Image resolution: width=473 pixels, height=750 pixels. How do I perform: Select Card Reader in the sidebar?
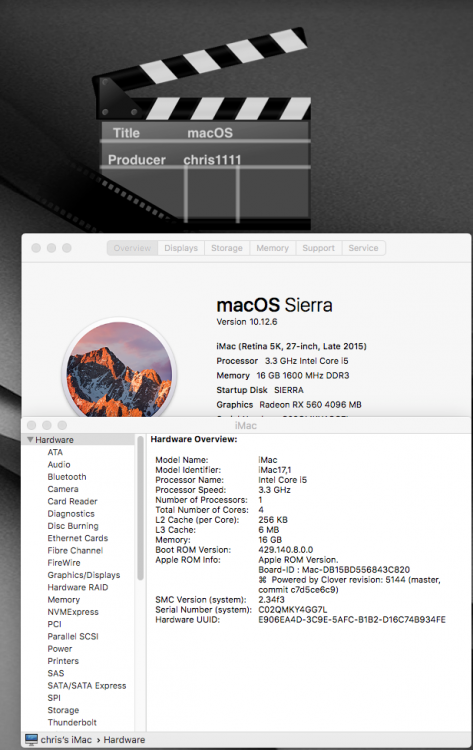pos(72,501)
